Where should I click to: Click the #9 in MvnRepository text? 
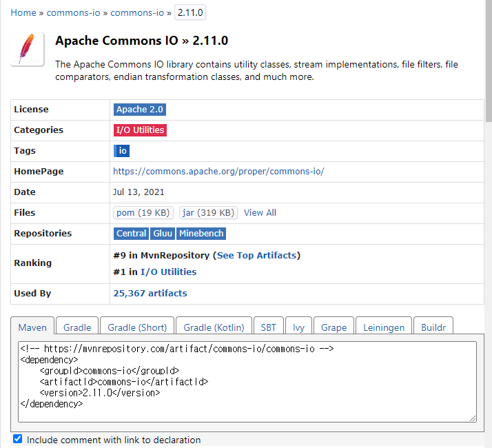coord(161,256)
